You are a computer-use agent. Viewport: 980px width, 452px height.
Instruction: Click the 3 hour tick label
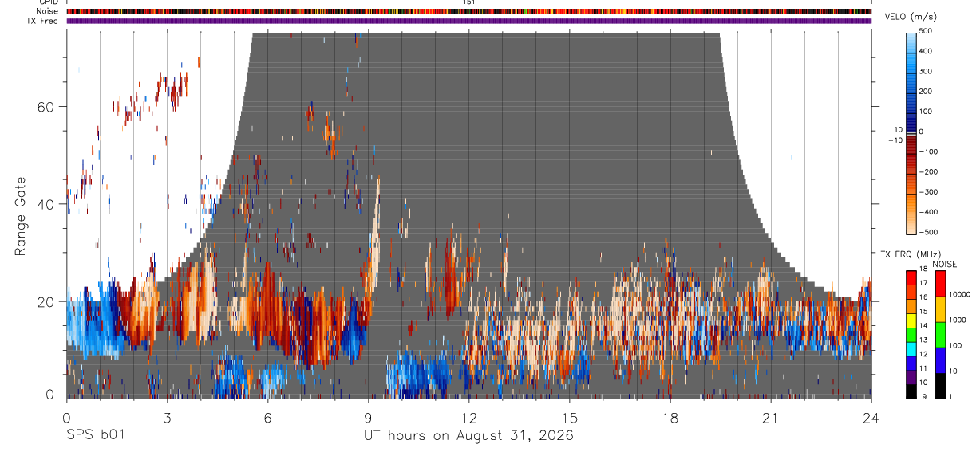[167, 417]
